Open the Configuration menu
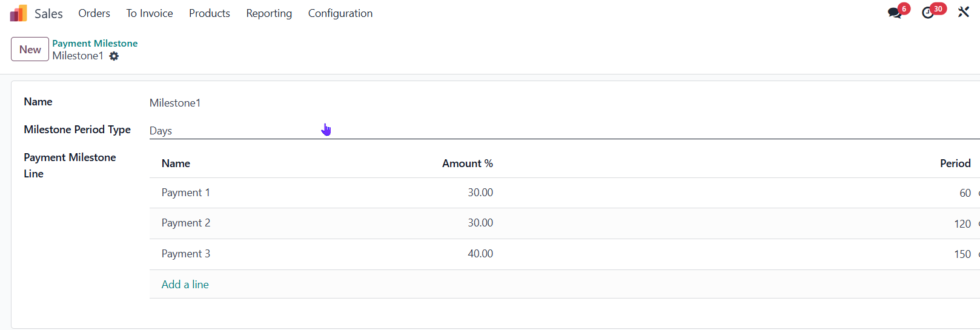The width and height of the screenshot is (980, 330). pyautogui.click(x=340, y=13)
